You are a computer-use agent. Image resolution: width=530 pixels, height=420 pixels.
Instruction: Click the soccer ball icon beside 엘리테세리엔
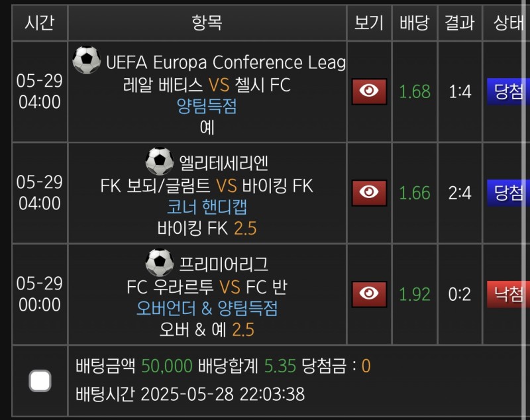(x=160, y=162)
